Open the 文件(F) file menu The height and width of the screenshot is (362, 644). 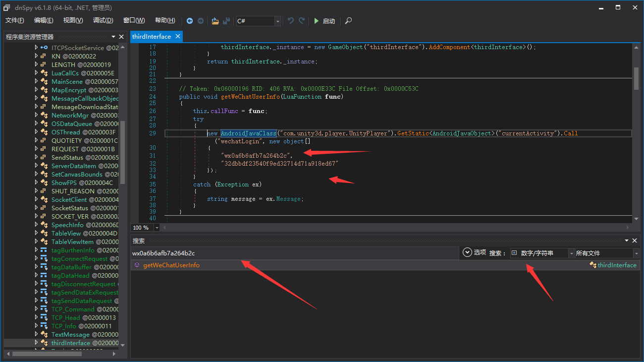pyautogui.click(x=15, y=20)
